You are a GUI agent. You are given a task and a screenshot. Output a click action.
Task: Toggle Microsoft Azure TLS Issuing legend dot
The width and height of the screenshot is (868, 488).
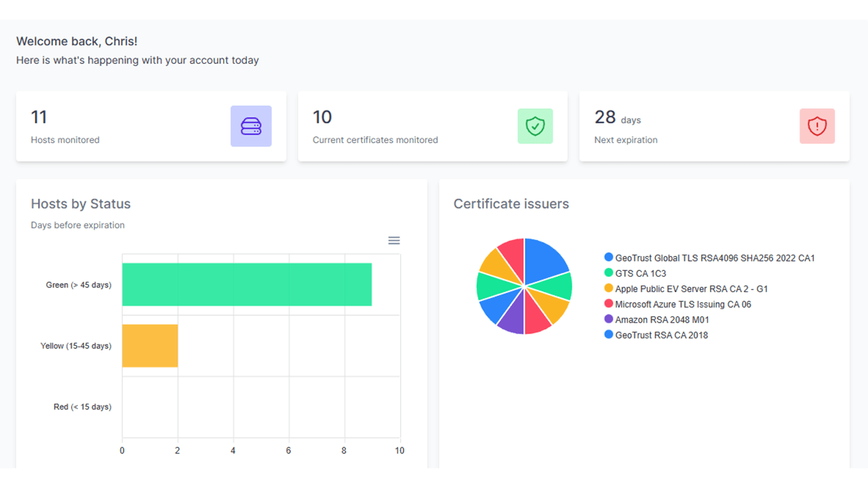608,304
